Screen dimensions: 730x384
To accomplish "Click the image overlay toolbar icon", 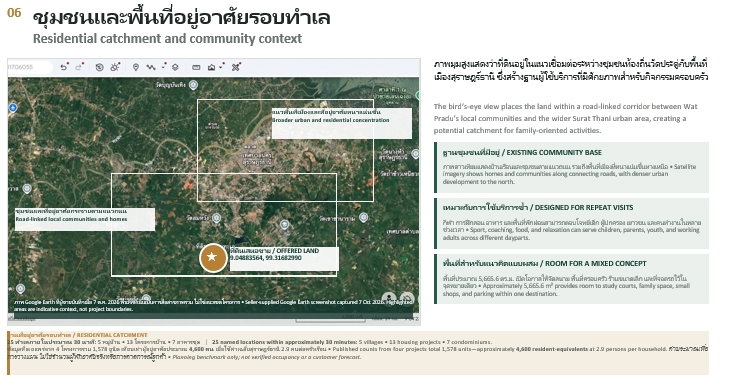I will [x=211, y=67].
